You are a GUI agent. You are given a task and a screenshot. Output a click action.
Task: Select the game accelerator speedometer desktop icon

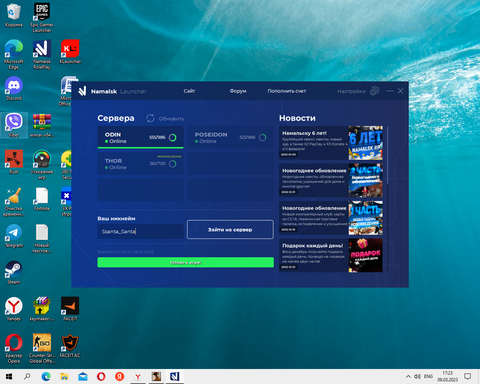pyautogui.click(x=42, y=164)
